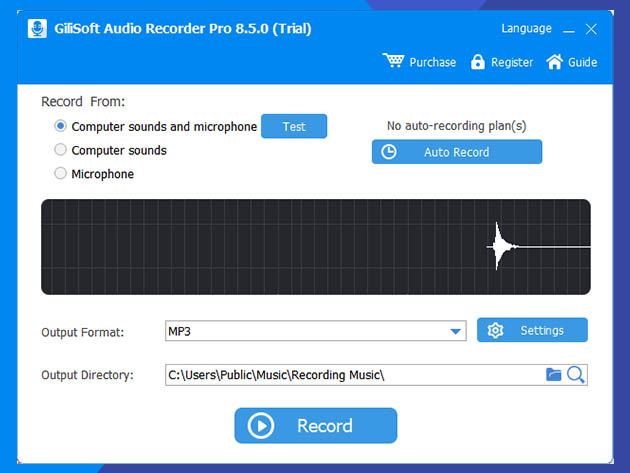Screen dimensions: 630x473
Task: Open the MP3 format combo box
Action: [316, 331]
